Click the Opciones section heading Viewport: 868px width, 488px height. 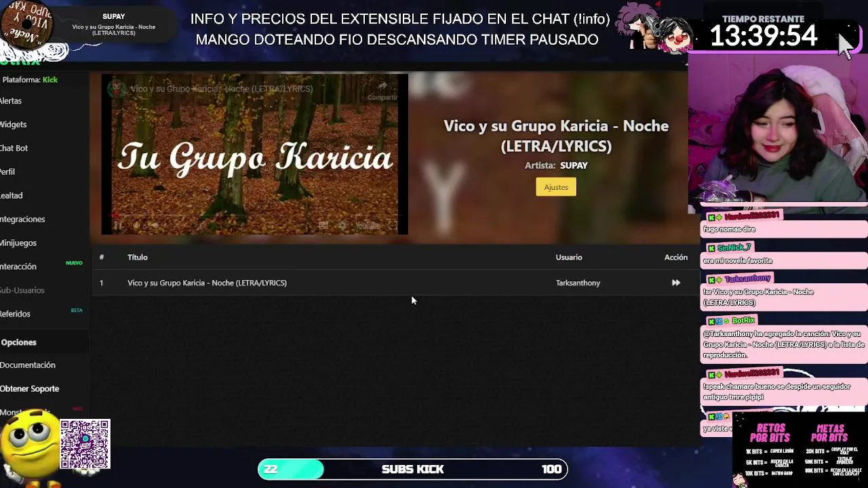pyautogui.click(x=18, y=342)
